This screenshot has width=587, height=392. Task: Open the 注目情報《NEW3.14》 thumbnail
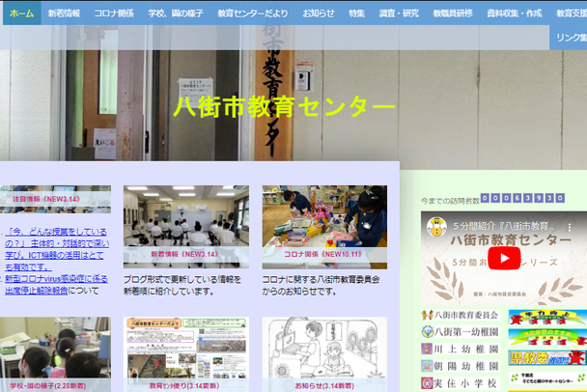(x=55, y=199)
